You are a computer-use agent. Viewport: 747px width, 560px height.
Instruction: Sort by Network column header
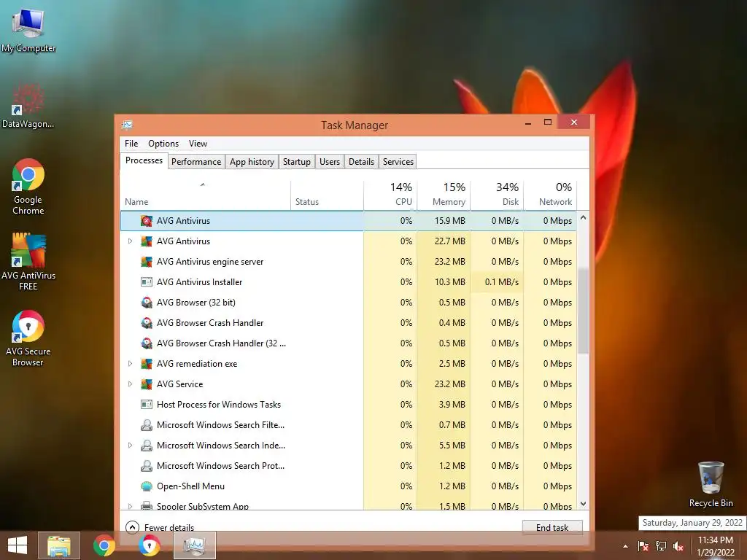click(550, 195)
